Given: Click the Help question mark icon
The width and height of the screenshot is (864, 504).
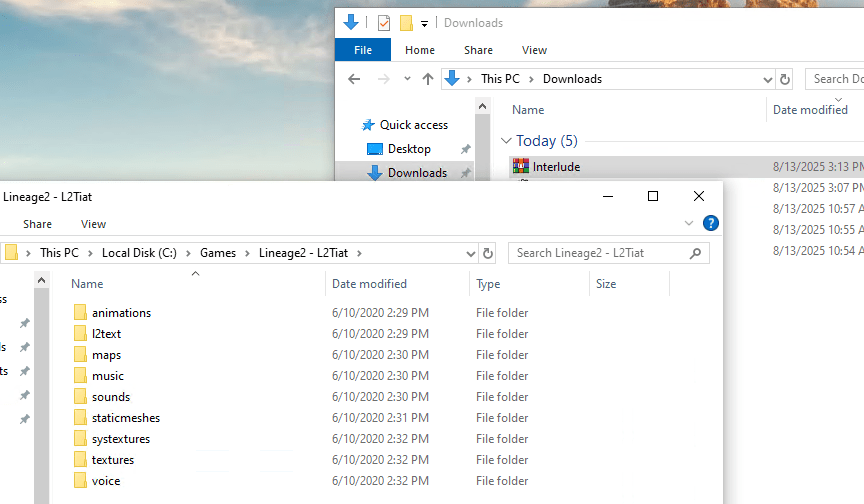Looking at the screenshot, I should tap(711, 224).
